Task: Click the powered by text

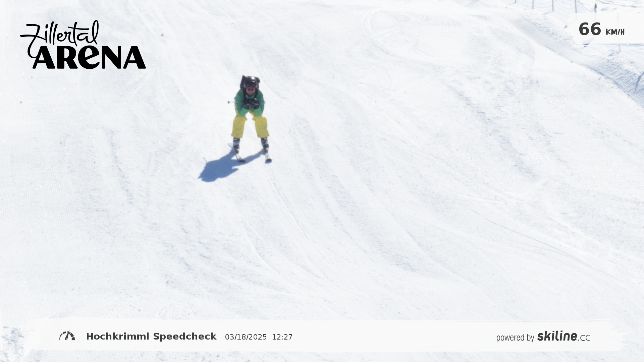Action: (515, 338)
